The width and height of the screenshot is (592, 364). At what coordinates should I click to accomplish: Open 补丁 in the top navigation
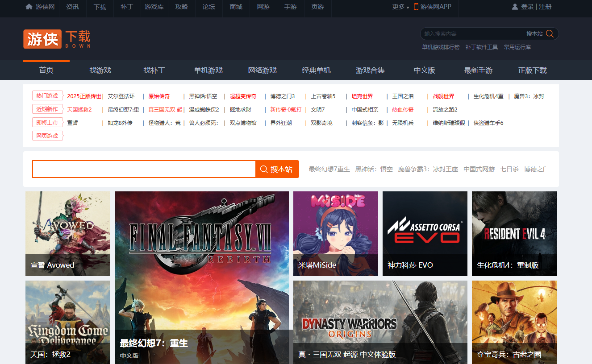click(127, 7)
